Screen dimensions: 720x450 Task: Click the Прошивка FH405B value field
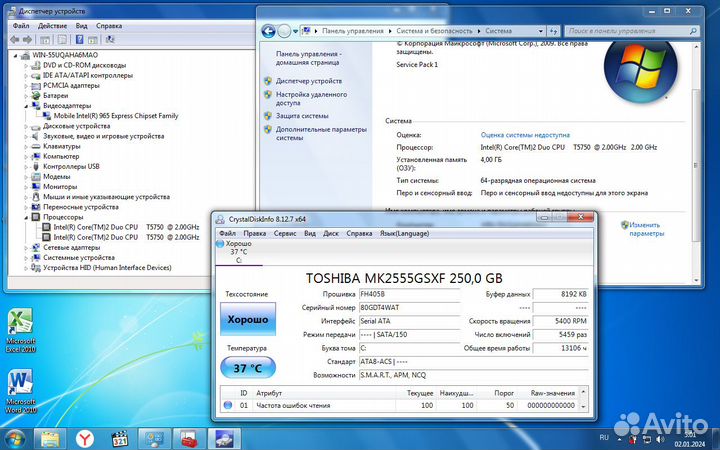tap(410, 294)
